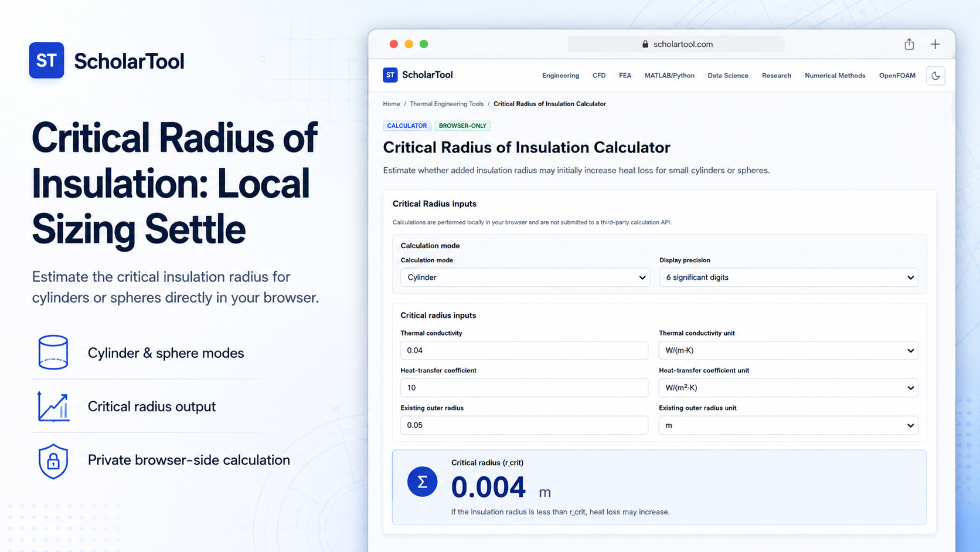Screen dimensions: 980x552
Task: Click the Thermal conductivity input field
Action: click(524, 350)
